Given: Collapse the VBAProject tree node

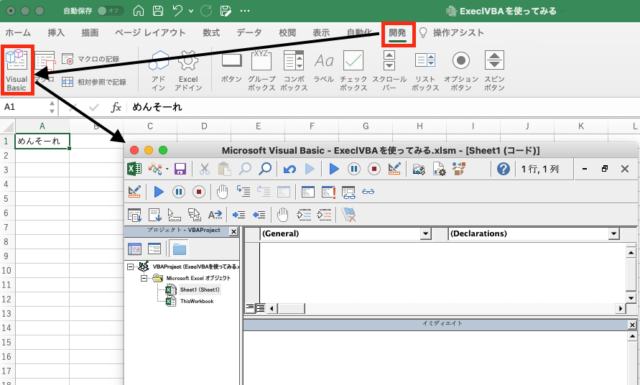Looking at the screenshot, I should (131, 267).
